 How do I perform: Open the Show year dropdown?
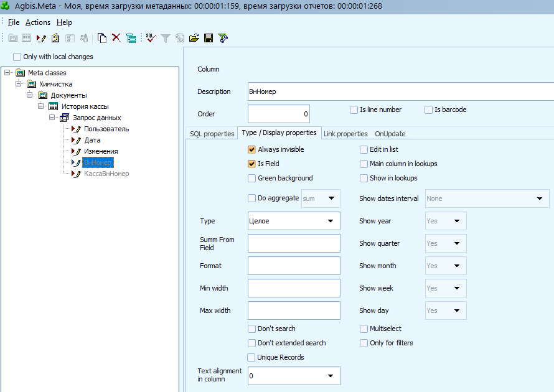click(x=446, y=221)
